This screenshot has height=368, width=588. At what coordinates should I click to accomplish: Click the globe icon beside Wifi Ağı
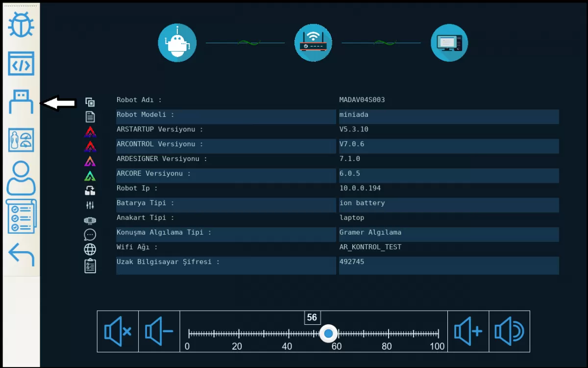(90, 249)
